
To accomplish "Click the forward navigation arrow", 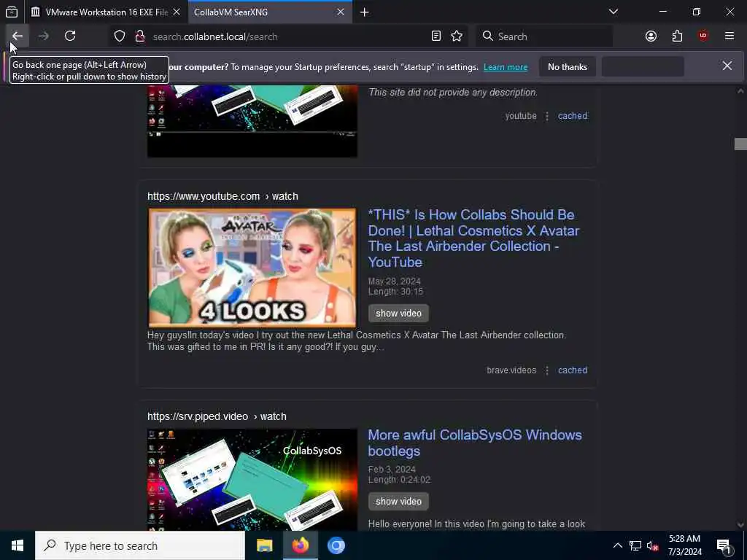I will [43, 36].
